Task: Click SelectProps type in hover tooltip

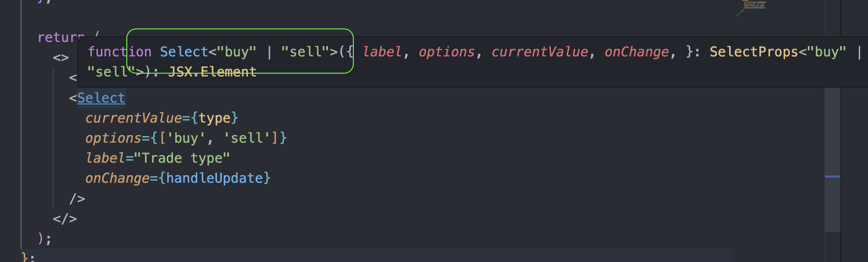Action: [754, 52]
